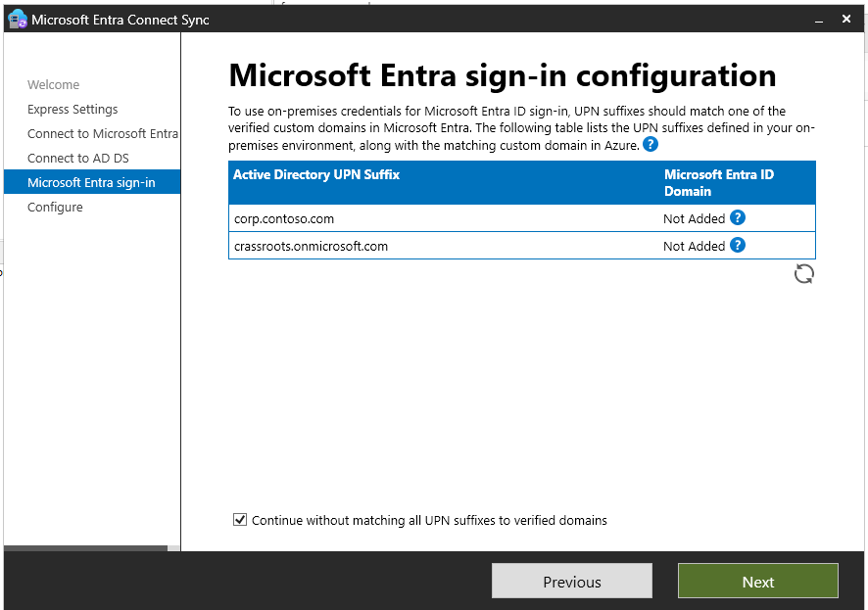Open help icon for crassroots.onmicrosoft.com row

pos(738,245)
